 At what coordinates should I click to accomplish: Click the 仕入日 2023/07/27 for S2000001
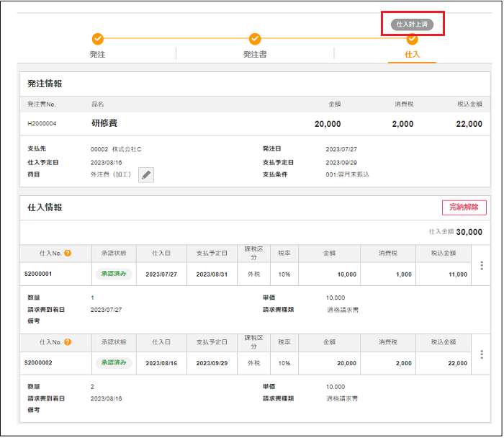click(161, 274)
